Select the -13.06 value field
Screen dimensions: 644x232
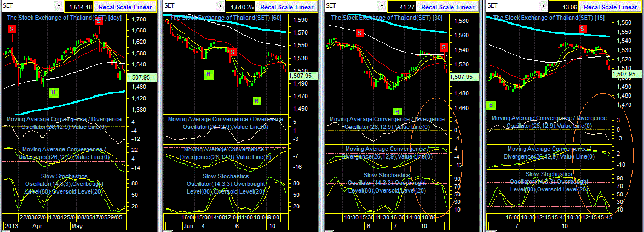point(563,7)
